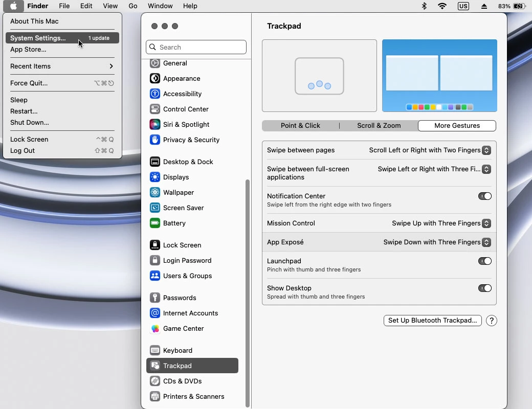This screenshot has height=409, width=532.
Task: Open the Keyboard settings icon
Action: [x=154, y=350]
